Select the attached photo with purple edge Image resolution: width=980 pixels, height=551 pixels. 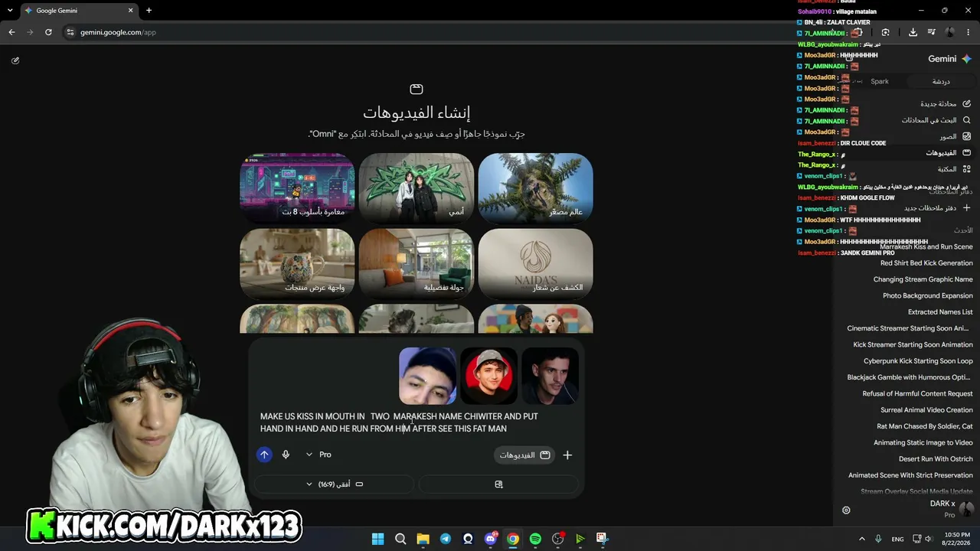427,376
